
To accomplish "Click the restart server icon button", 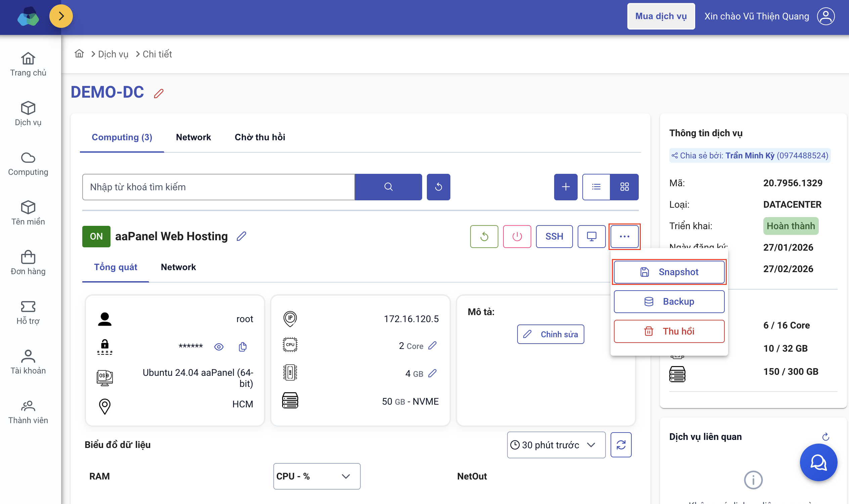I will click(x=484, y=236).
